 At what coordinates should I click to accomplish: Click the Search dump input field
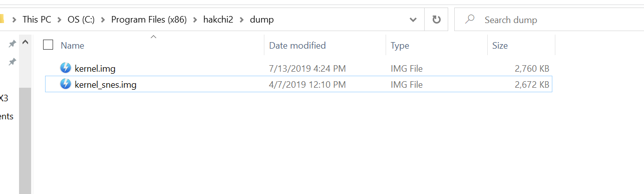point(549,20)
